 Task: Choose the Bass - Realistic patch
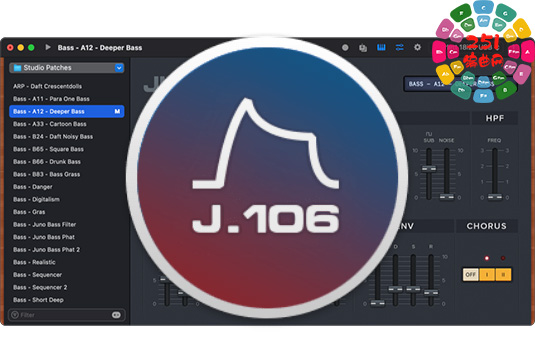pyautogui.click(x=34, y=262)
